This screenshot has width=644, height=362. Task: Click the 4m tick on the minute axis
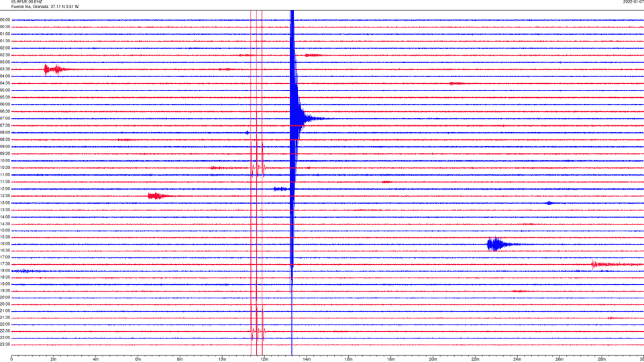(x=96, y=359)
